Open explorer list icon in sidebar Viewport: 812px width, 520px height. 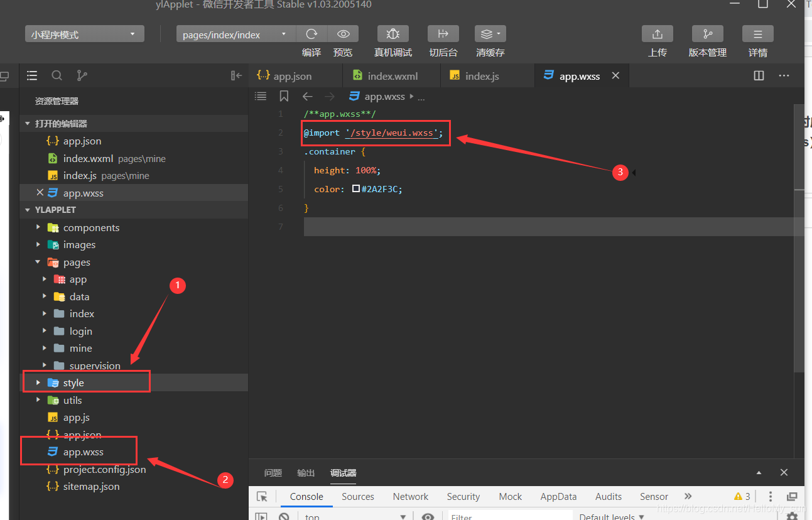(32, 75)
